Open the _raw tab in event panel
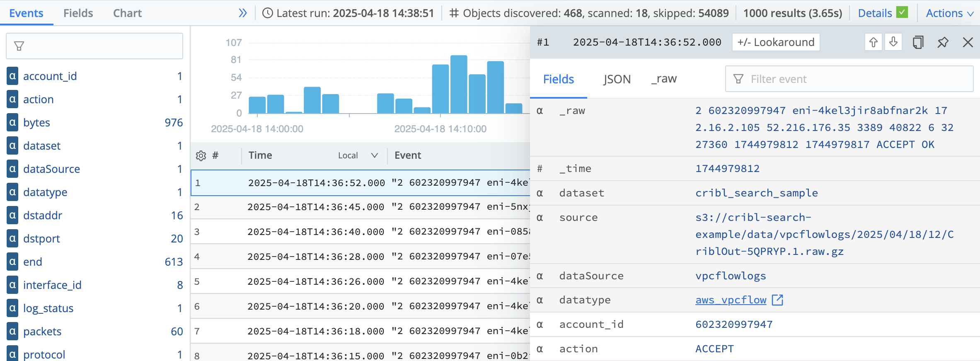 point(664,79)
